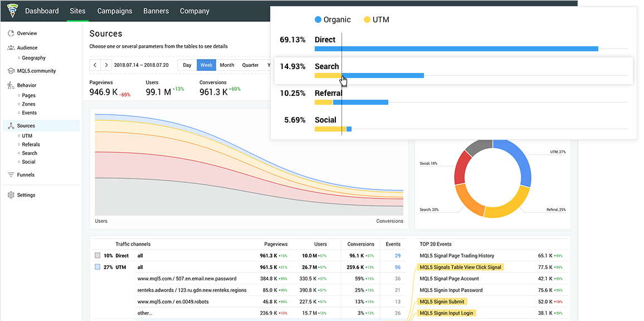Open Pages under Behavior
The width and height of the screenshot is (644, 321).
(29, 95)
